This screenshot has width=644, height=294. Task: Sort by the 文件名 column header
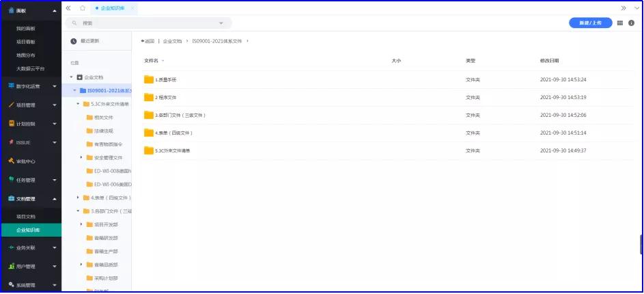(x=151, y=60)
